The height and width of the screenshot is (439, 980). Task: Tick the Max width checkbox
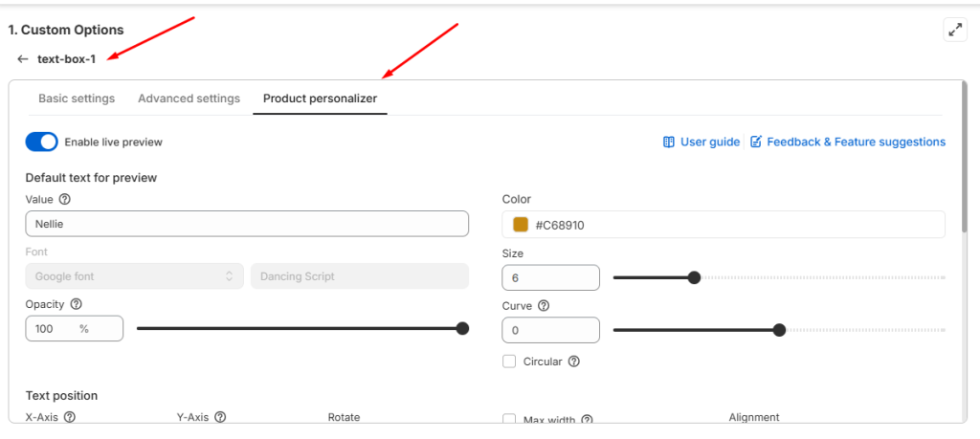tap(510, 420)
